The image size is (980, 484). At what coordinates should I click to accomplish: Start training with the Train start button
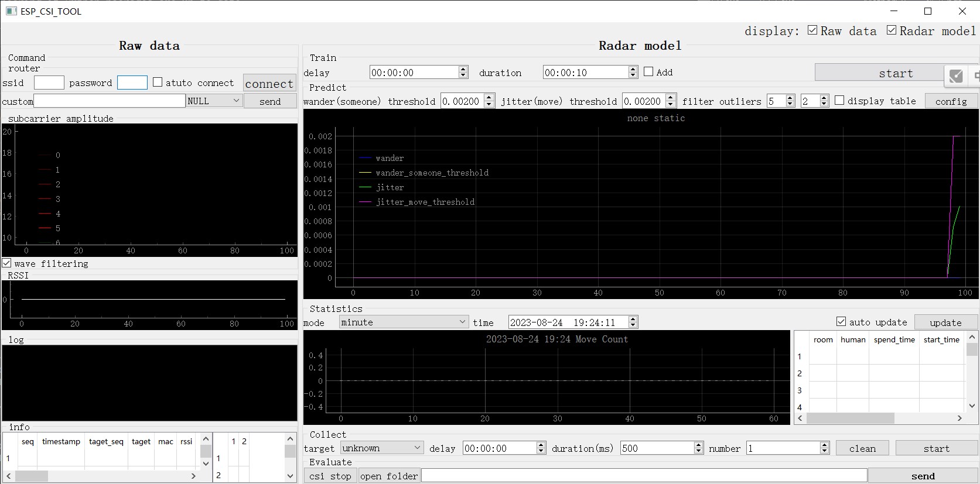[879, 73]
